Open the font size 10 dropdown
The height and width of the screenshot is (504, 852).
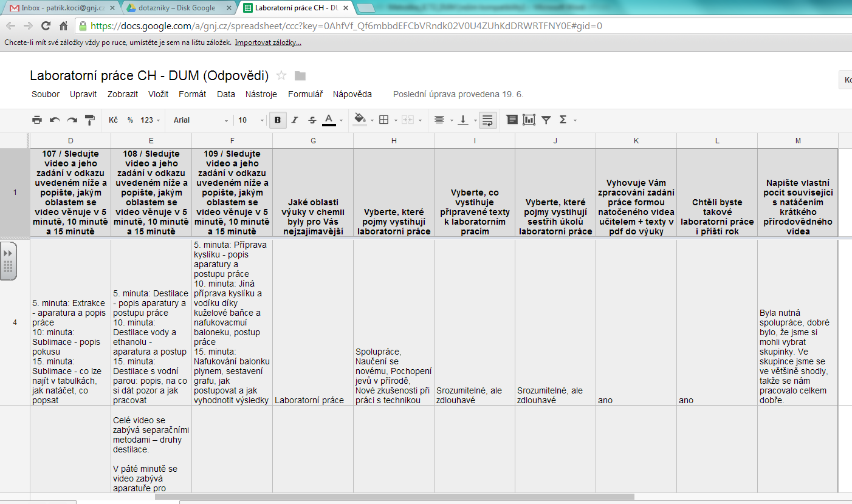[251, 120]
